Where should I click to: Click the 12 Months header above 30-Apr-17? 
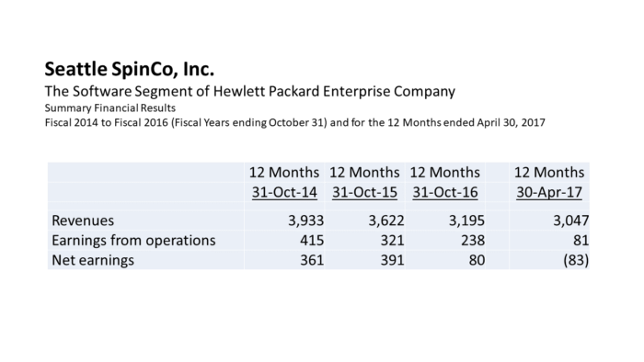tap(549, 172)
